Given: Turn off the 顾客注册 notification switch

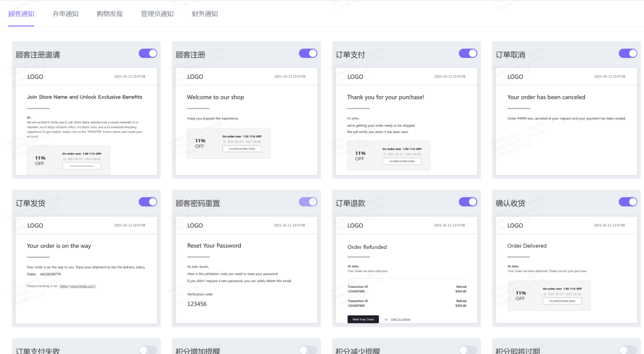Looking at the screenshot, I should pyautogui.click(x=308, y=53).
